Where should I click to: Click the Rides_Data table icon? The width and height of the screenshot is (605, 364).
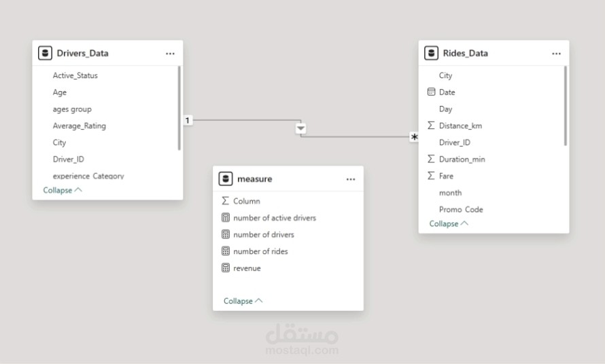(x=432, y=53)
